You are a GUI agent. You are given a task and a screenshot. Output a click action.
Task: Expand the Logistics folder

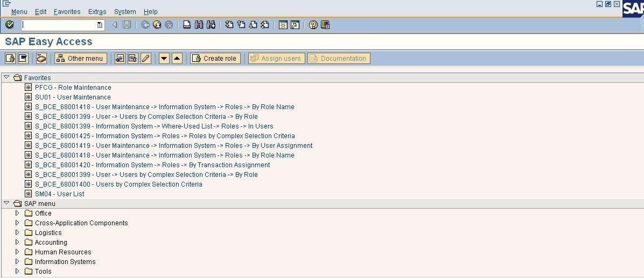point(17,232)
